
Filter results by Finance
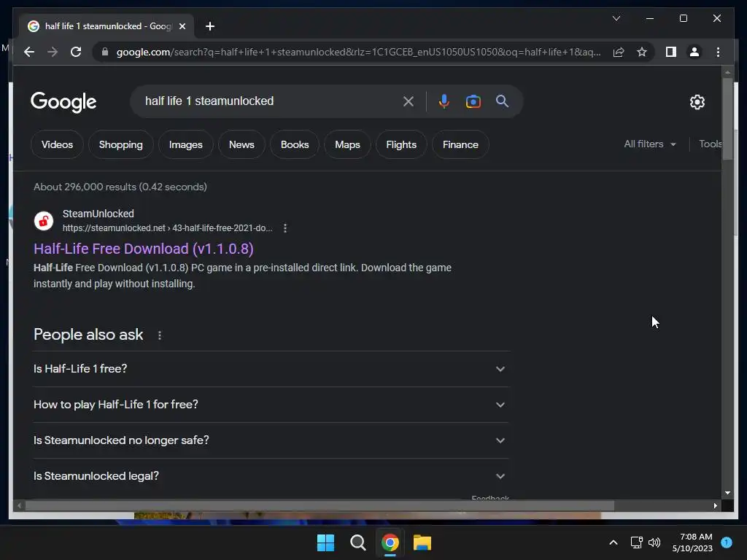click(460, 144)
